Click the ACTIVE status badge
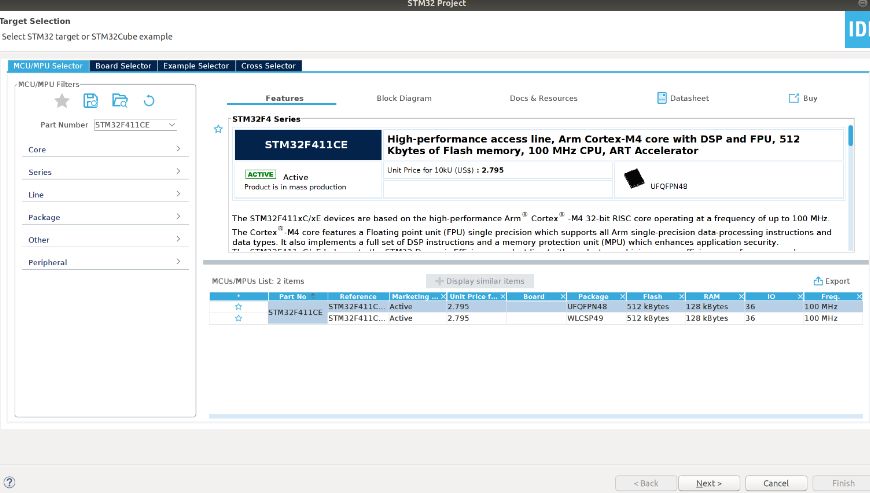 [260, 174]
